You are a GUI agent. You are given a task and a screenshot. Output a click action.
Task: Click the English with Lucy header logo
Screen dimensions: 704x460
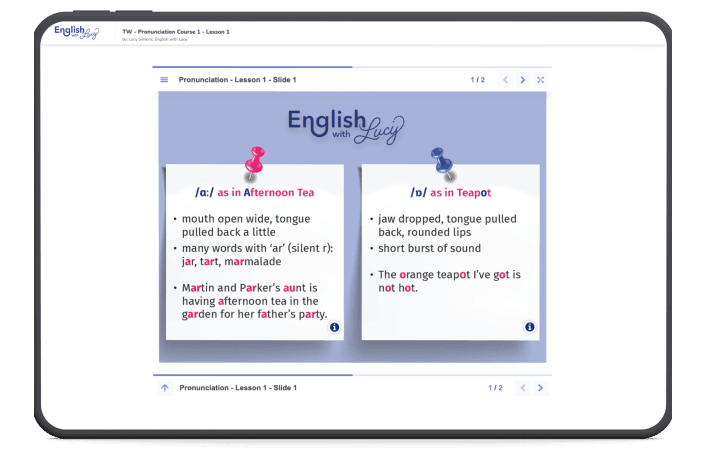(76, 34)
